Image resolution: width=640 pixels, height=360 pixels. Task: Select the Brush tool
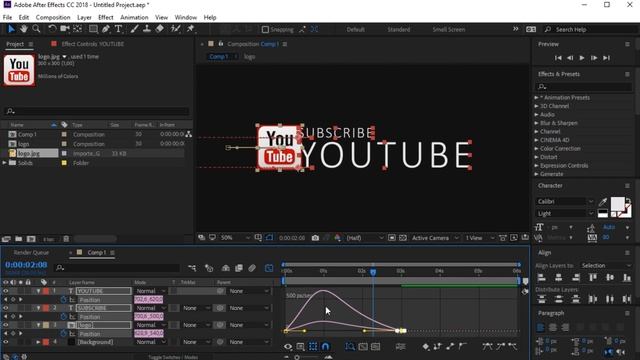(x=134, y=29)
